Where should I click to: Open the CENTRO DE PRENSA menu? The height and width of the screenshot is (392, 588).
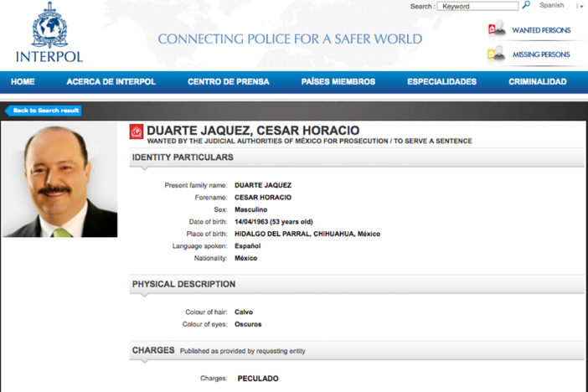(228, 81)
